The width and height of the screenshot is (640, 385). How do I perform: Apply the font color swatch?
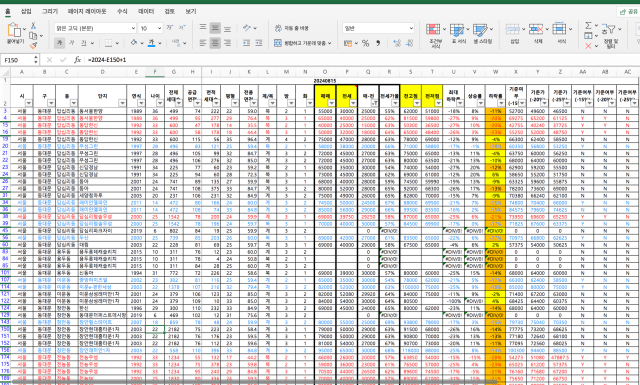151,42
